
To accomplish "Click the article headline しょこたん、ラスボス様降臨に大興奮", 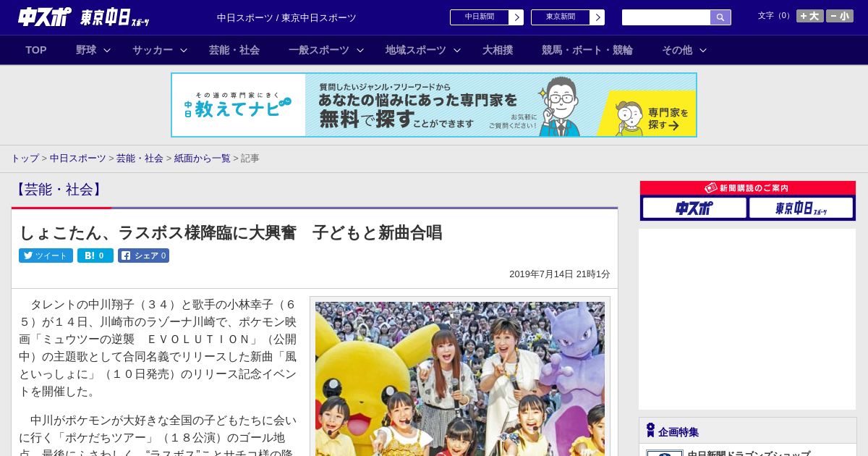I will click(x=230, y=232).
